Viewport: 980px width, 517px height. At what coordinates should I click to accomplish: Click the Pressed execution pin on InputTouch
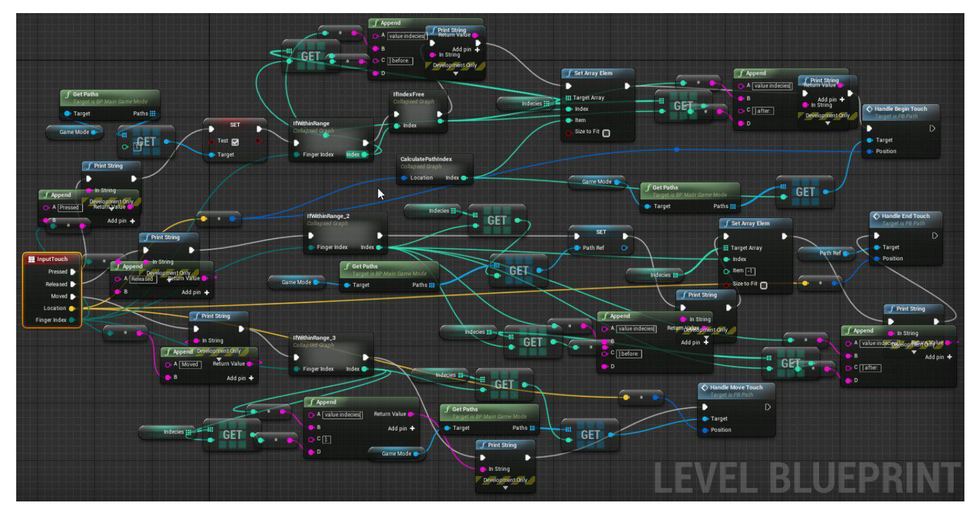click(x=73, y=272)
